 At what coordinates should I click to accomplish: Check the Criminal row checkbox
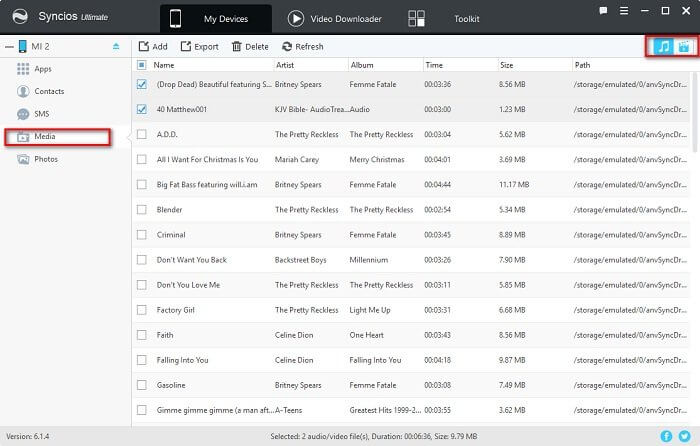142,234
